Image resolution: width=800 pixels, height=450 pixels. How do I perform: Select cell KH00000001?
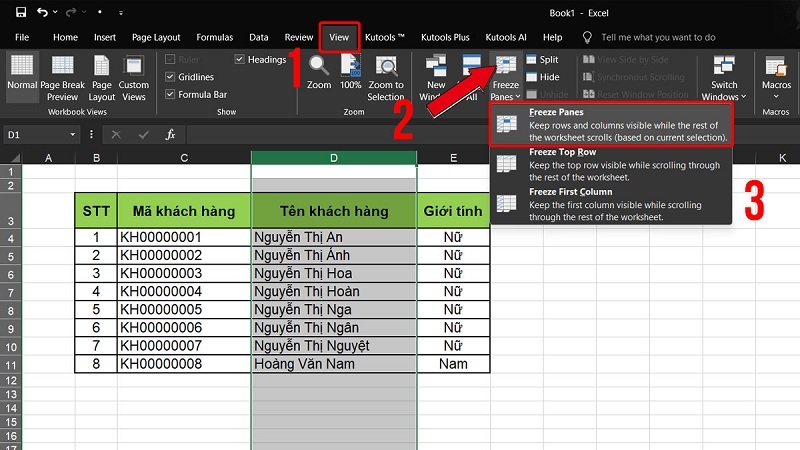(x=184, y=237)
